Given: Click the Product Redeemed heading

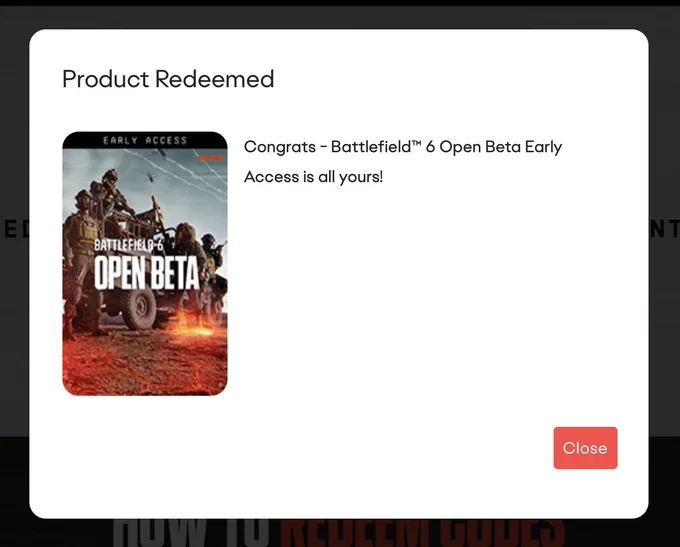Looking at the screenshot, I should pyautogui.click(x=168, y=79).
